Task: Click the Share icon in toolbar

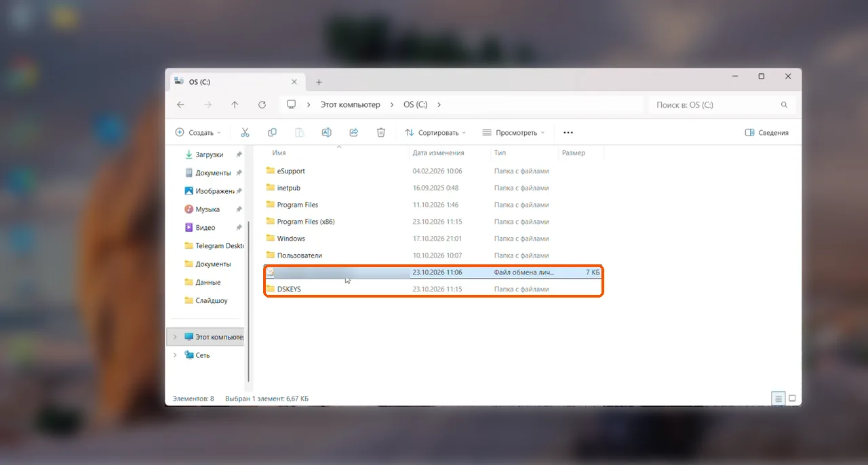Action: pyautogui.click(x=353, y=133)
